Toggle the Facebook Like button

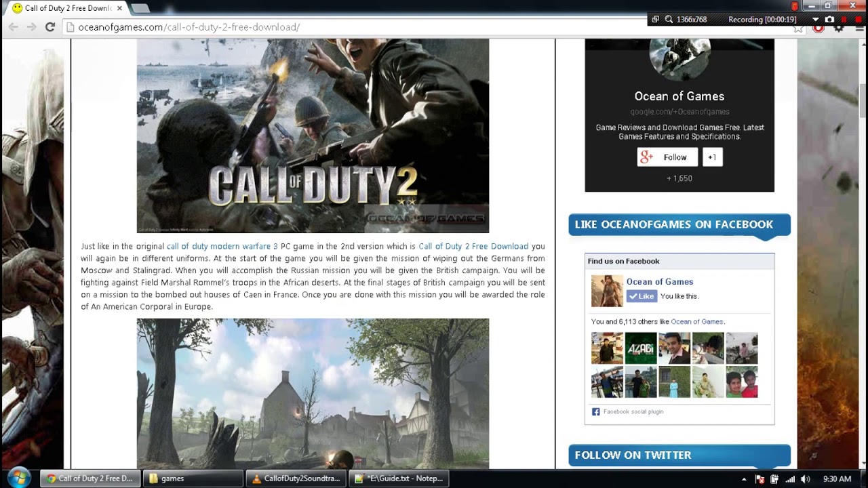click(x=642, y=296)
